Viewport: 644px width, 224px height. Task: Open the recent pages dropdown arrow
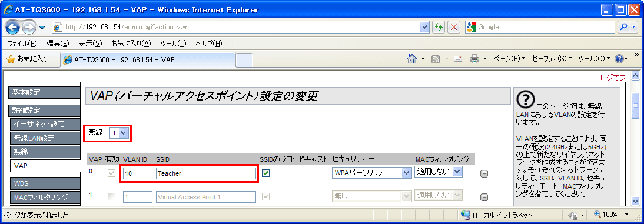[x=42, y=28]
